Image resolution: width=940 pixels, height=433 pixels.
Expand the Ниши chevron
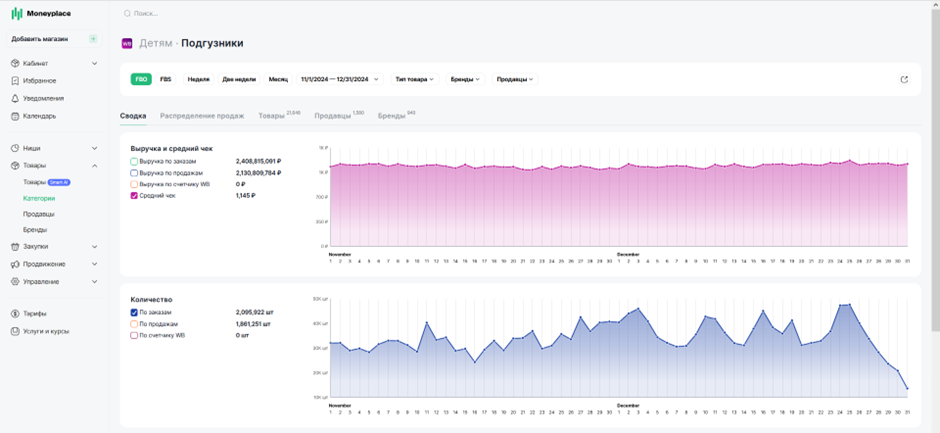(94, 148)
